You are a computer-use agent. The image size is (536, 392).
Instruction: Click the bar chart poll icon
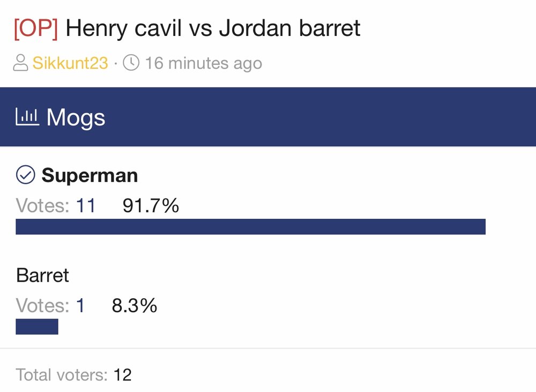coord(27,116)
